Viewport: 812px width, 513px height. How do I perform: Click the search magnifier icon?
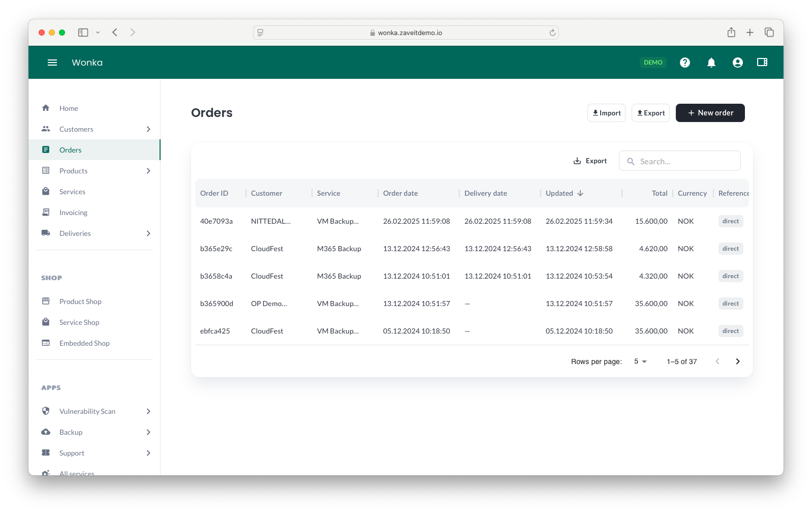click(631, 161)
